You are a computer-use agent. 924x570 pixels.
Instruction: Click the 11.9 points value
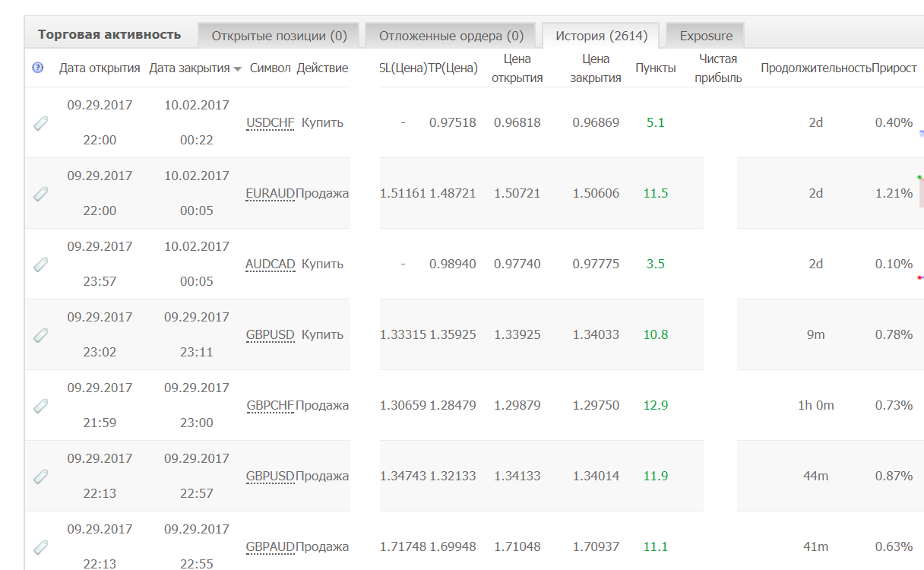coord(656,476)
